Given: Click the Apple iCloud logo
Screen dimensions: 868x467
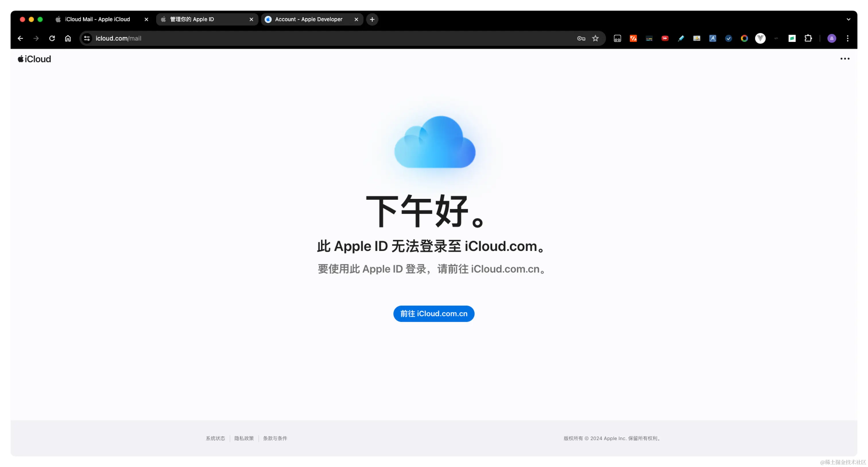Looking at the screenshot, I should click(34, 59).
